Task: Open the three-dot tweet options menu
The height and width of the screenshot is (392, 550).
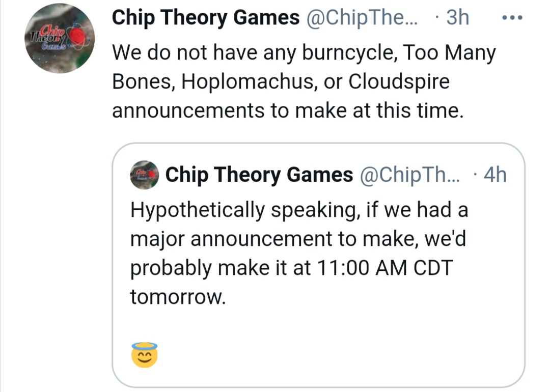Action: point(512,17)
